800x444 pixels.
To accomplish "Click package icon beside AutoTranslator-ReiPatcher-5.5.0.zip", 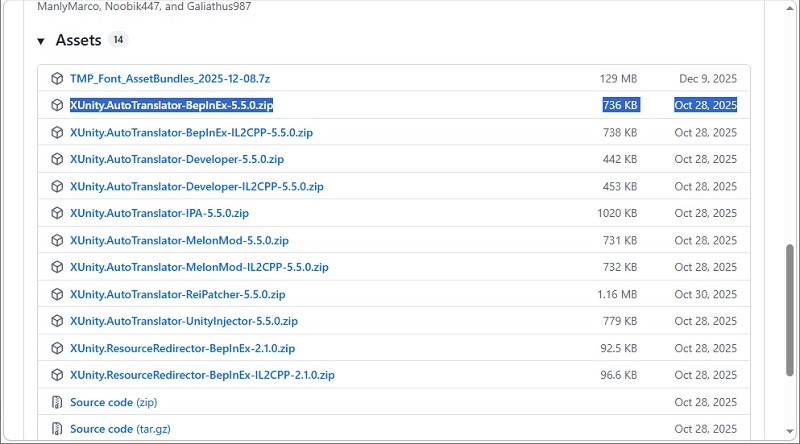I will pos(57,294).
